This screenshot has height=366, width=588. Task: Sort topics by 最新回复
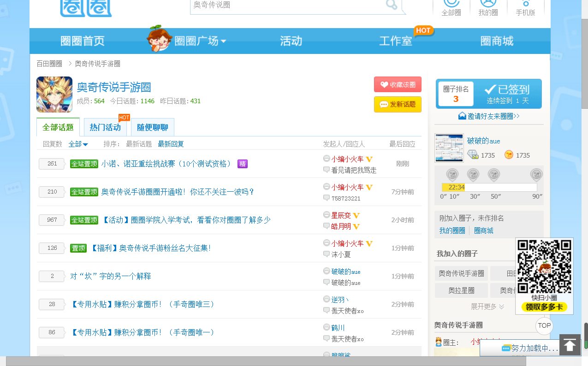(x=171, y=144)
